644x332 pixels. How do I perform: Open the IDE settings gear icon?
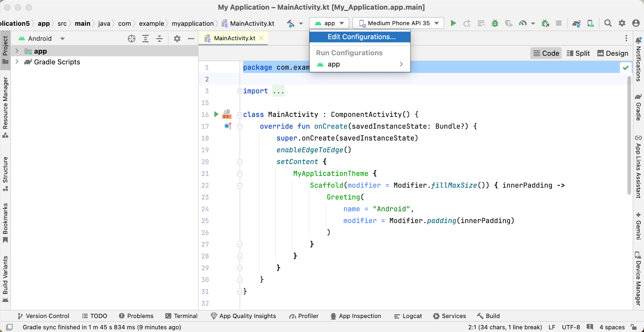622,23
